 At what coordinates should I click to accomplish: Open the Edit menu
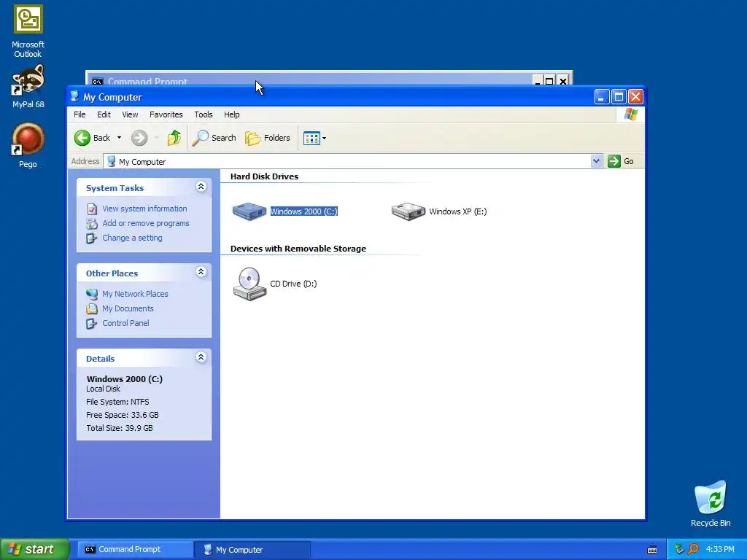[x=104, y=114]
